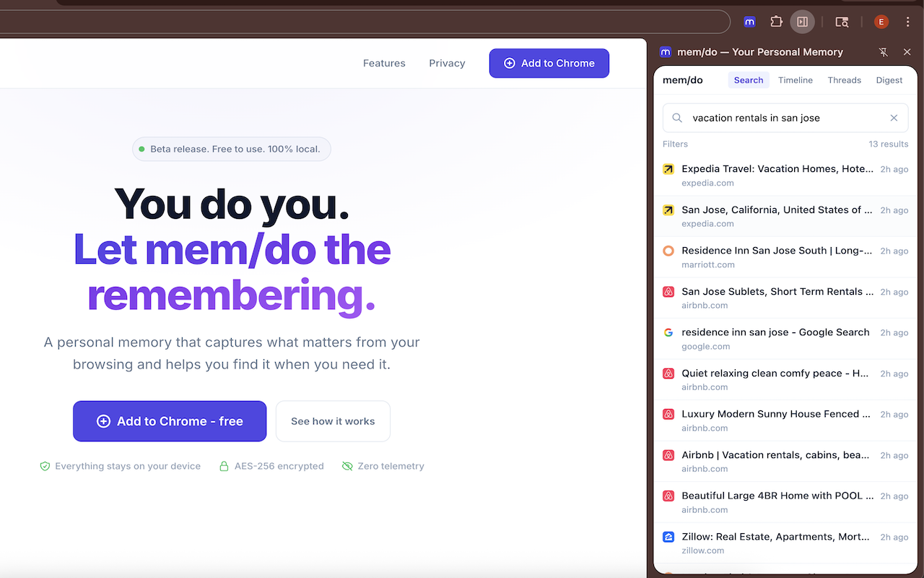The width and height of the screenshot is (924, 578).
Task: Open Luxury Modern Sunny House Fenced result
Action: click(x=785, y=420)
